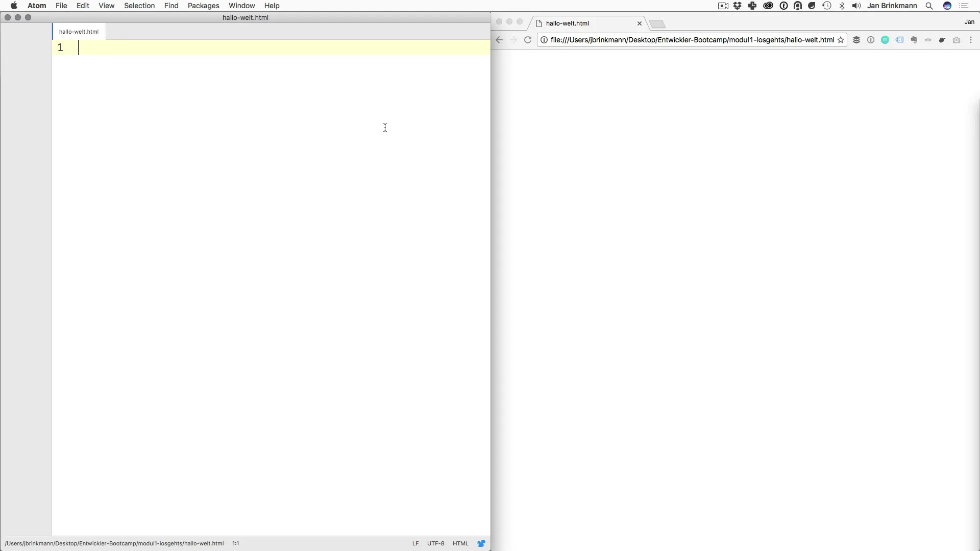
Task: Open the Find menu
Action: pos(171,6)
